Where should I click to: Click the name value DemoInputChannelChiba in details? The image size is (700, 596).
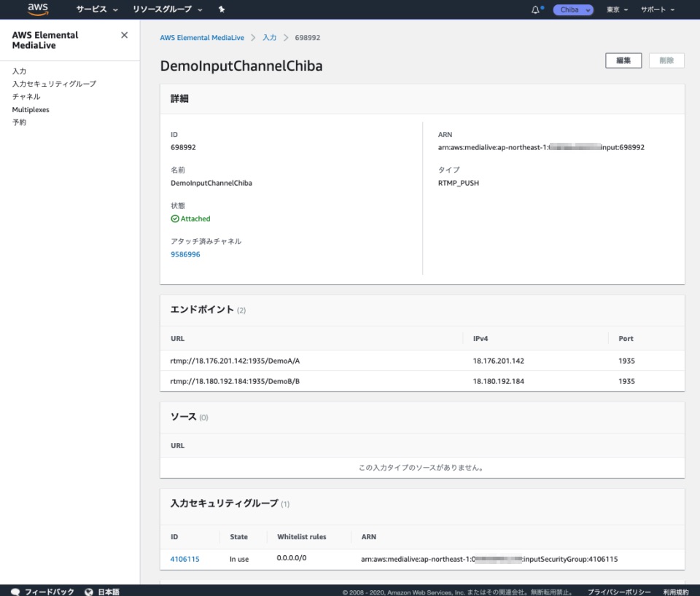pyautogui.click(x=211, y=183)
